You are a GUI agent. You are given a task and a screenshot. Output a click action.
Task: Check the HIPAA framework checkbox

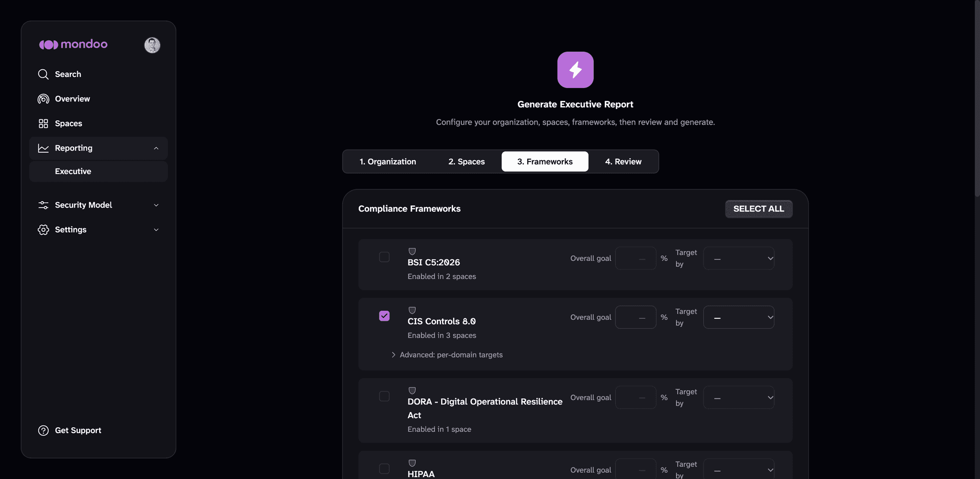coord(384,469)
